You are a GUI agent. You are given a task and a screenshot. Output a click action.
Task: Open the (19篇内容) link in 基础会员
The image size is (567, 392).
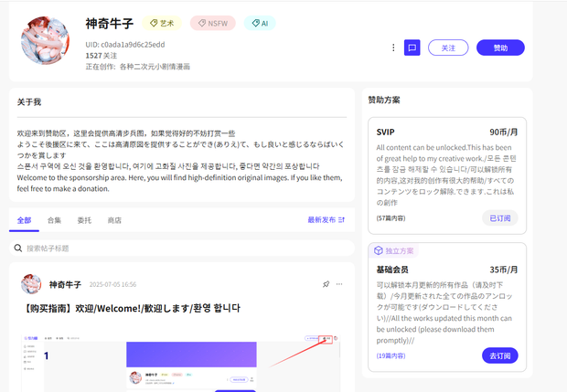[390, 355]
